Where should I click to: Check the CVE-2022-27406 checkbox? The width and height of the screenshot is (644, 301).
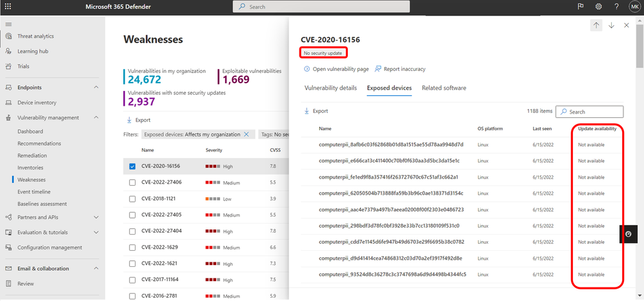pos(132,182)
